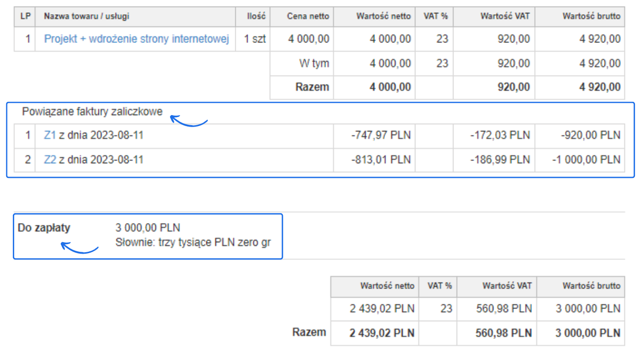Click the "-747,97 PLN" net amount for Z1
Screen dimensions: 644x355
pos(381,136)
